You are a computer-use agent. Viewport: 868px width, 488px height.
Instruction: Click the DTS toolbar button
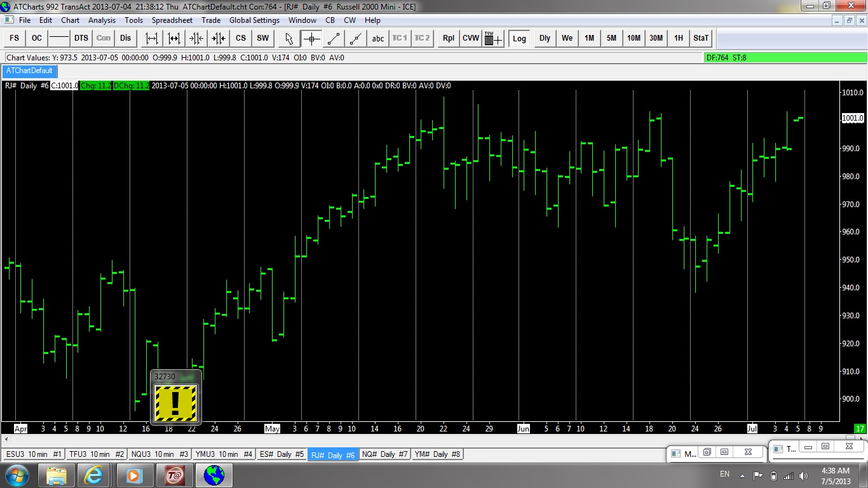coord(81,38)
